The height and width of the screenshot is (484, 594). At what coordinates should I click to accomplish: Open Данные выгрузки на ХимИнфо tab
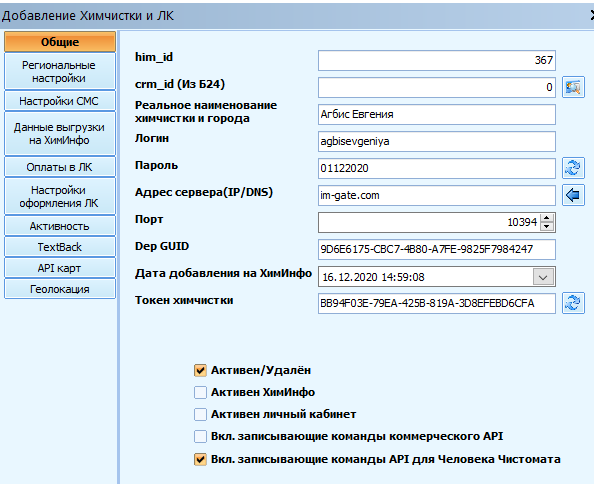pos(60,134)
